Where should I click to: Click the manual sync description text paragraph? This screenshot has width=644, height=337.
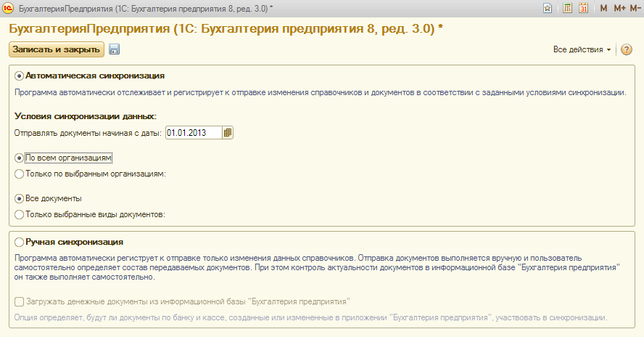[x=317, y=267]
